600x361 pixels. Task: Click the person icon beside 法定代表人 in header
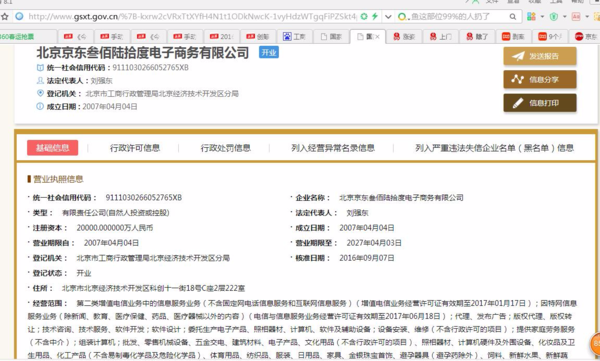click(x=40, y=80)
